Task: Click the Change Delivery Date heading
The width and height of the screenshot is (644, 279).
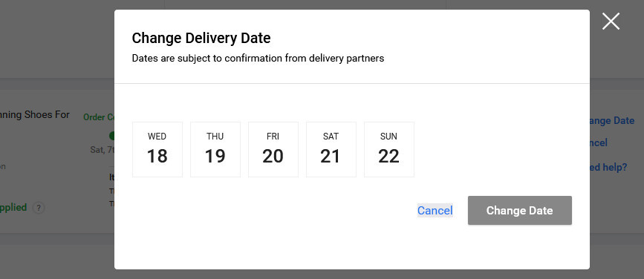Action: pos(201,38)
